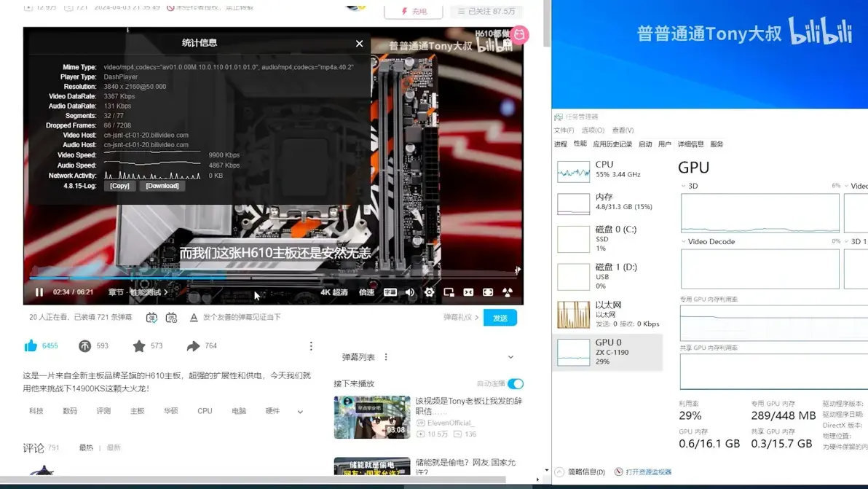
Task: Close the 统计信息 stats overlay
Action: 359,43
